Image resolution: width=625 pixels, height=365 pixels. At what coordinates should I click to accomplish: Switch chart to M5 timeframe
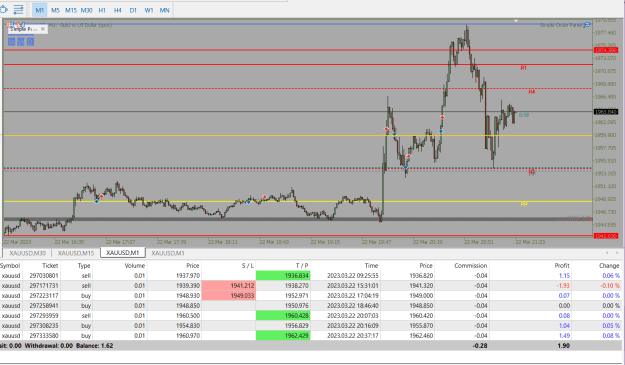click(x=55, y=10)
